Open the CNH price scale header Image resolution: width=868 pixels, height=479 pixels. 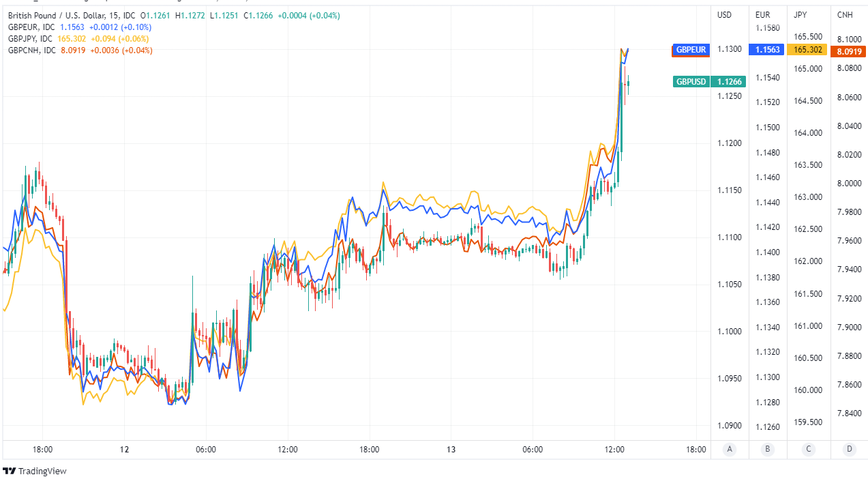click(x=845, y=15)
